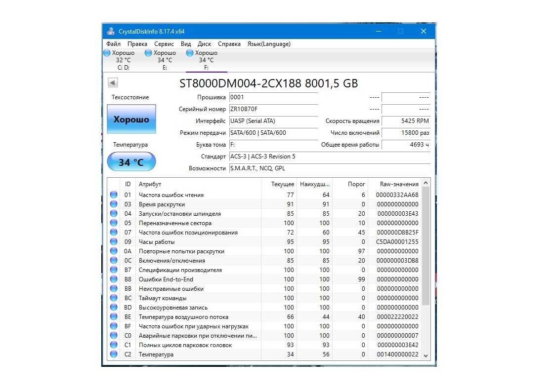Click the Хорошо health status button
The width and height of the screenshot is (555, 392).
pyautogui.click(x=131, y=119)
